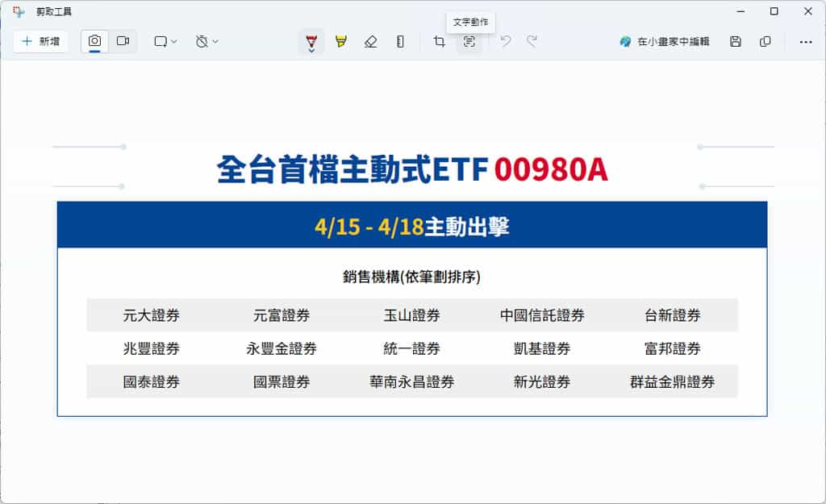The height and width of the screenshot is (504, 826).
Task: Switch to screenshot camera mode
Action: tap(95, 41)
